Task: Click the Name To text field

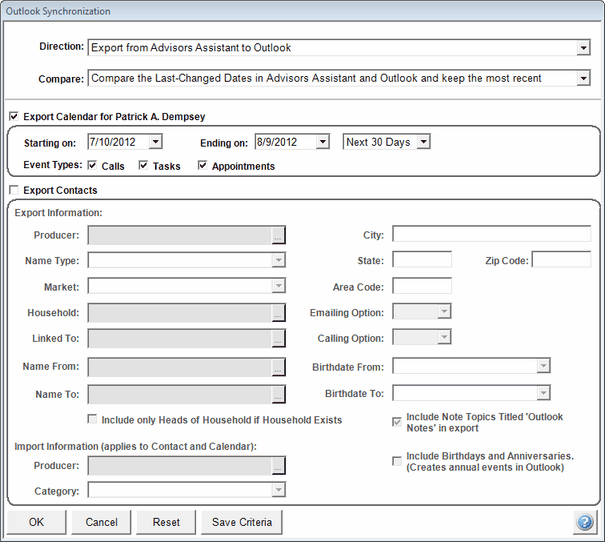Action: coord(180,394)
